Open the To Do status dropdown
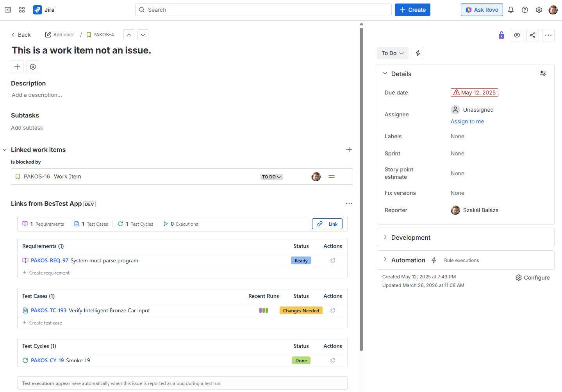Image resolution: width=562 pixels, height=392 pixels. click(393, 53)
